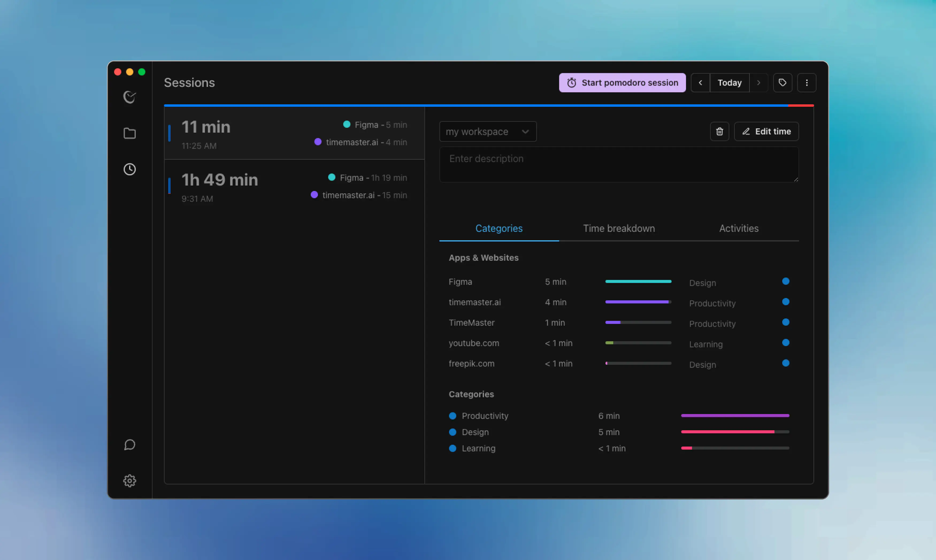Click blue dot in timemaster.ai row
Image resolution: width=936 pixels, height=560 pixels.
[785, 301]
